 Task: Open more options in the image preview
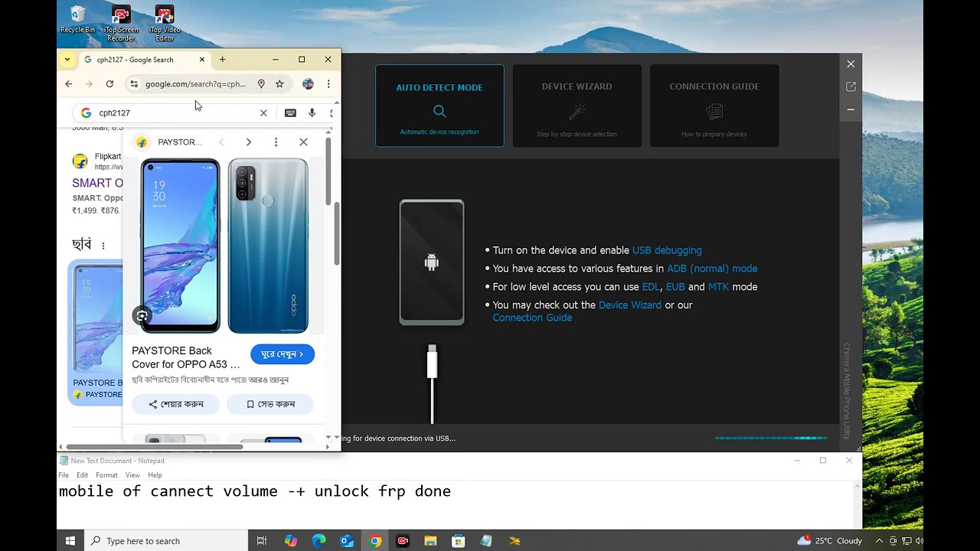point(276,142)
